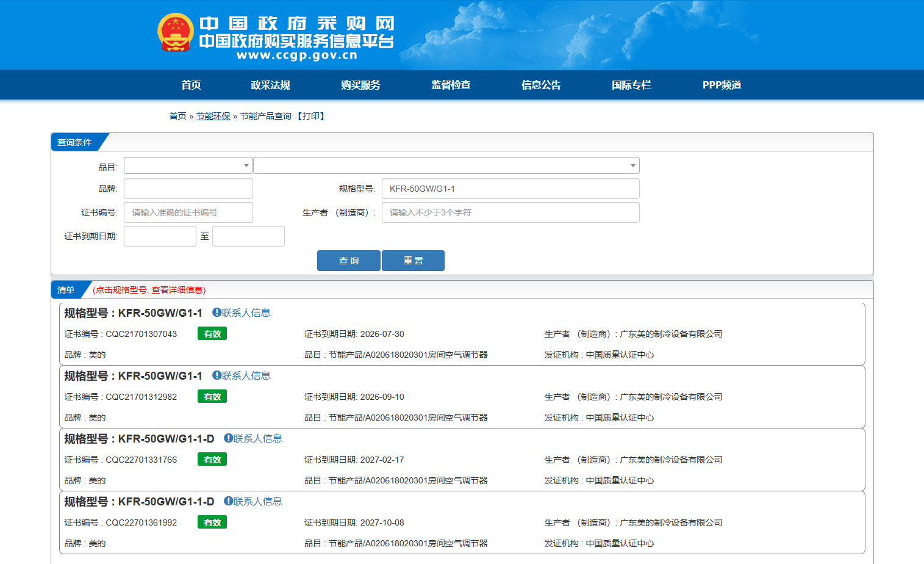Click certificate number CQC21701312982
This screenshot has width=924, height=564.
[141, 397]
